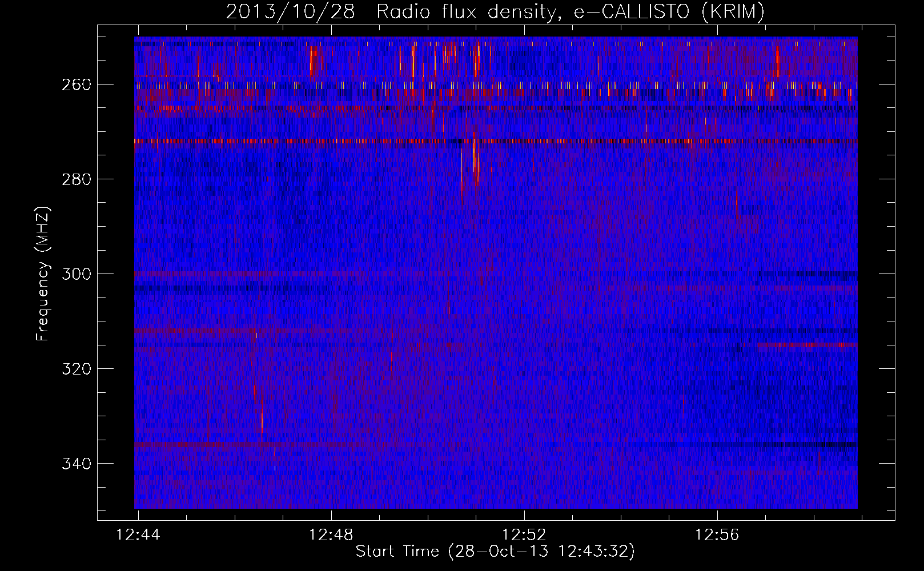Click the 300 frequency tick label
The width and height of the screenshot is (924, 571).
click(76, 274)
